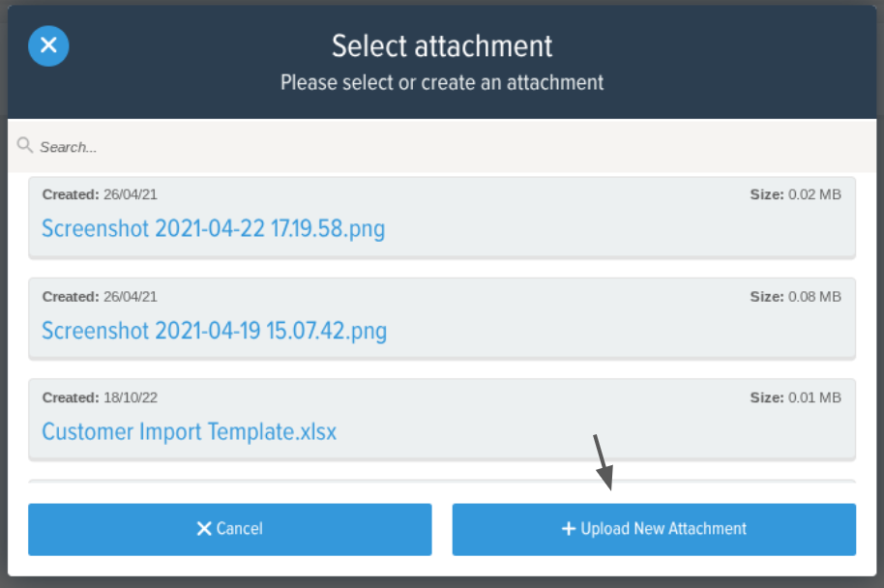This screenshot has width=884, height=588.
Task: Click the Select attachment heading
Action: click(x=442, y=45)
